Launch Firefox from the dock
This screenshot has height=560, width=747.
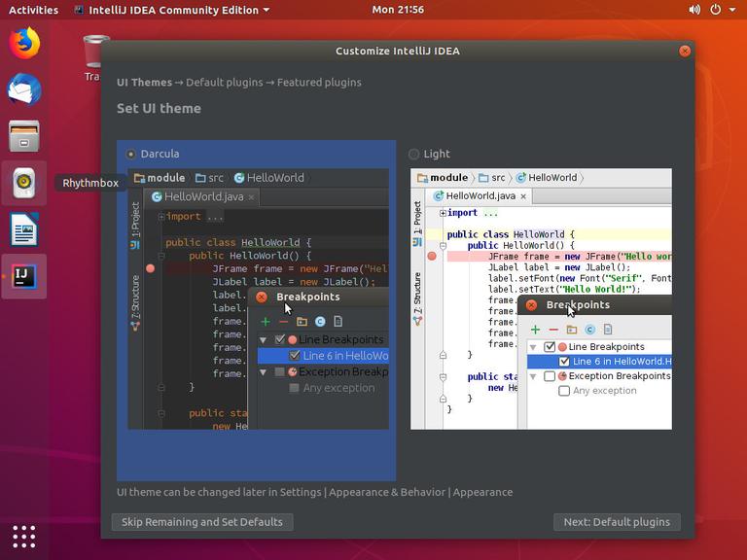[23, 43]
